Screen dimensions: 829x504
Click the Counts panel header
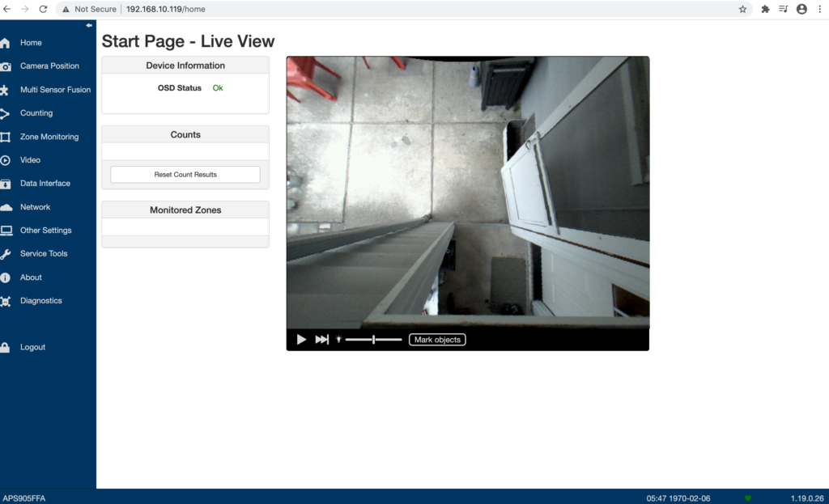point(185,135)
